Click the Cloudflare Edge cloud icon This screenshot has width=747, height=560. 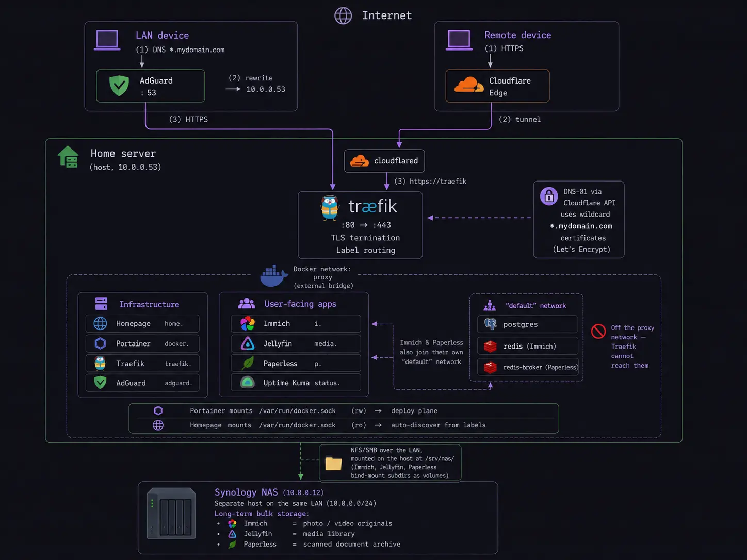[468, 85]
